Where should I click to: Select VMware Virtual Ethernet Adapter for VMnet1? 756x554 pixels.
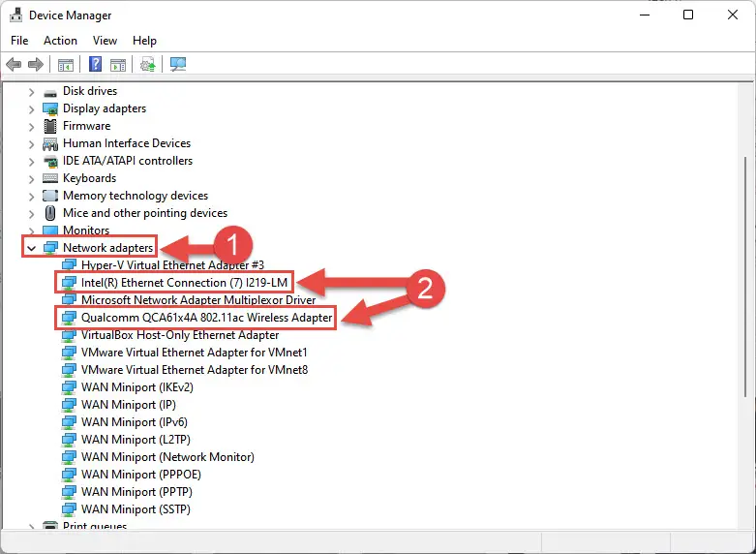tap(195, 353)
